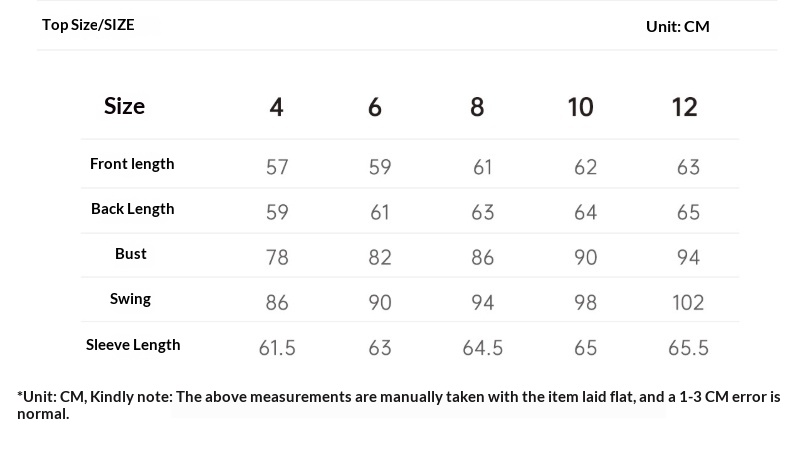Choose the size 8 column header

(477, 107)
